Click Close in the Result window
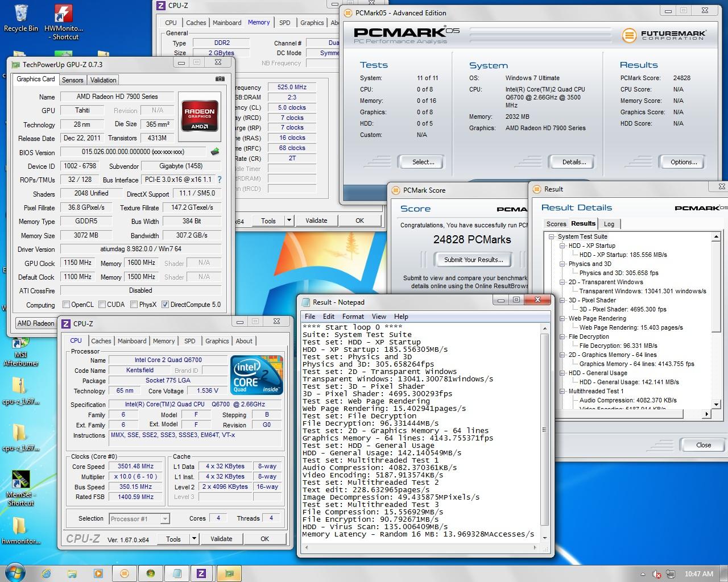This screenshot has height=582, width=728. pos(704,445)
